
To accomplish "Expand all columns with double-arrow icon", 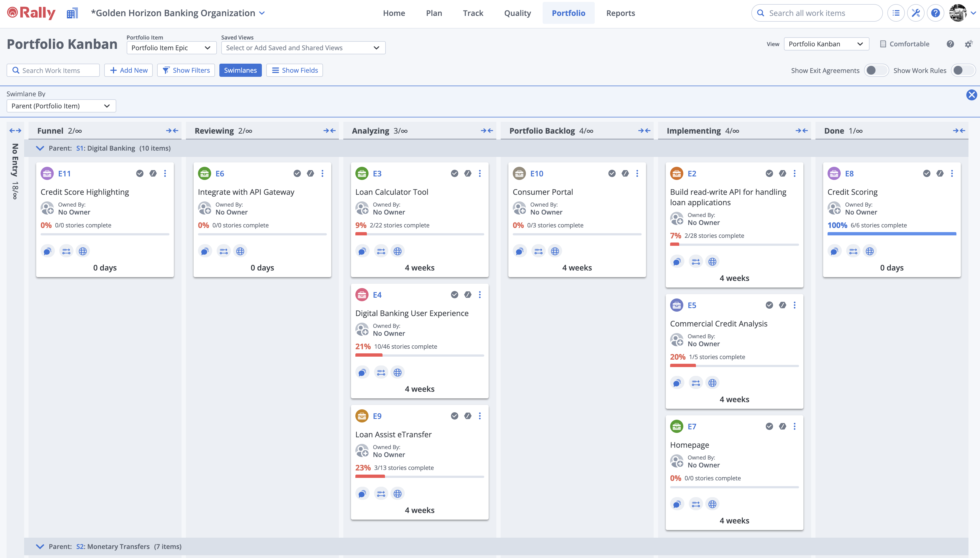I will (x=15, y=131).
